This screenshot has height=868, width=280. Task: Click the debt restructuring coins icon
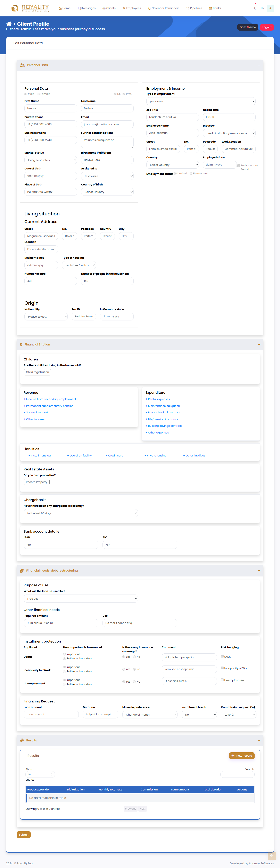pyautogui.click(x=22, y=571)
